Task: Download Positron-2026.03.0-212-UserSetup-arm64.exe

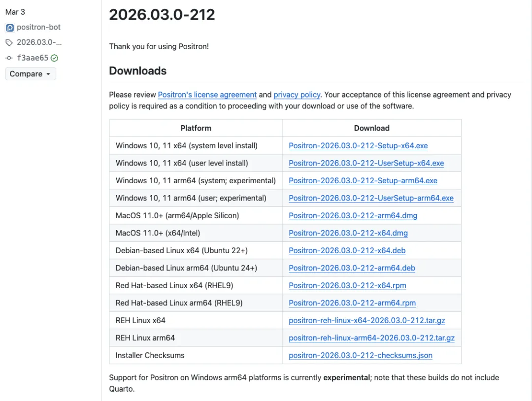Action: [371, 198]
